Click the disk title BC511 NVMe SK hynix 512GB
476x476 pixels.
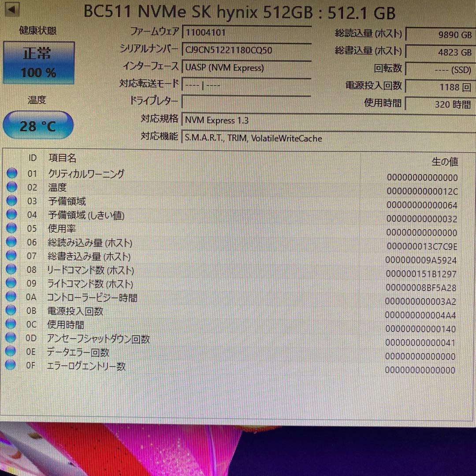click(x=198, y=12)
